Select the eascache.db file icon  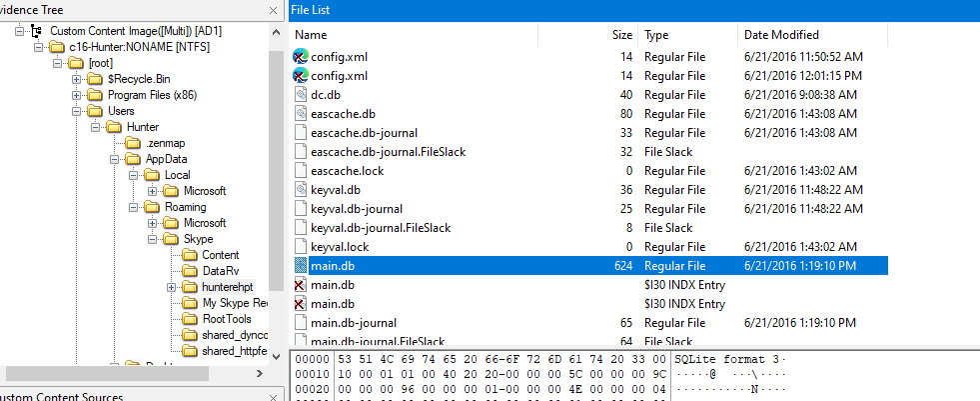300,114
